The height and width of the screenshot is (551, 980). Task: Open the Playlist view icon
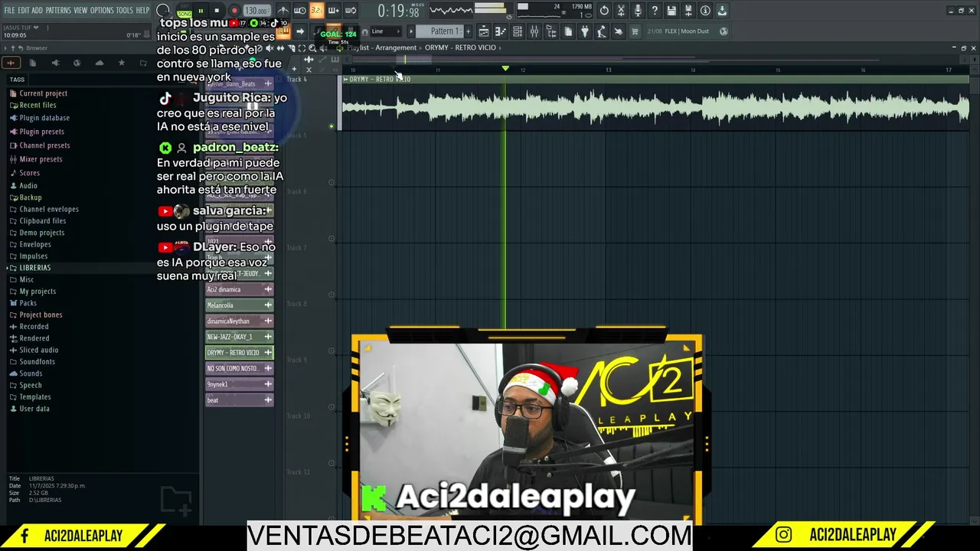coord(484,31)
